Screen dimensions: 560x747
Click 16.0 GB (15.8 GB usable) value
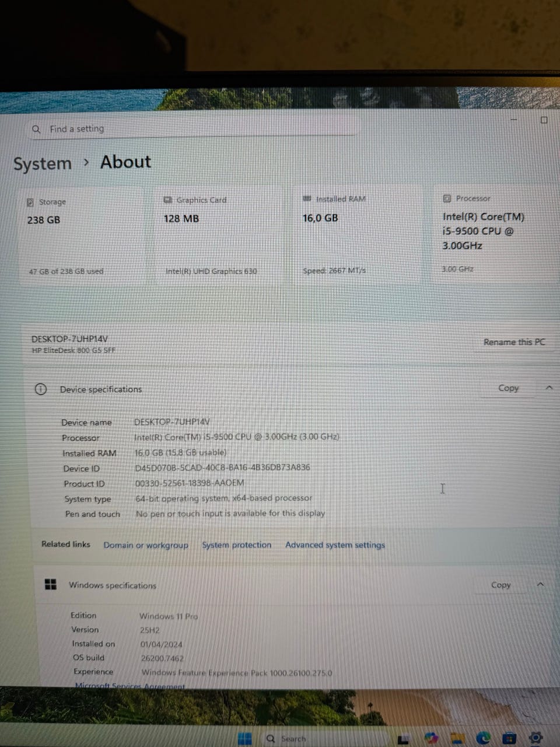click(180, 452)
